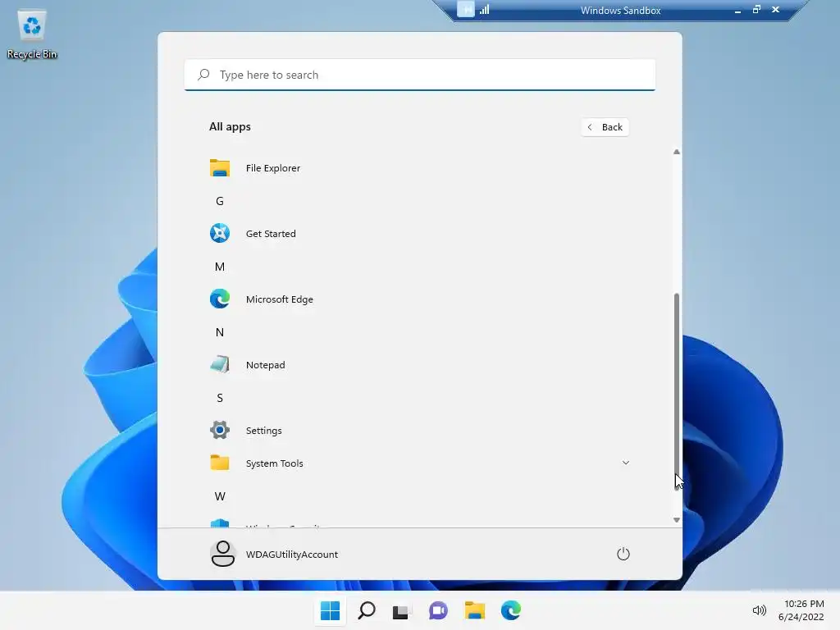Image resolution: width=840 pixels, height=630 pixels.
Task: Click the app list scroll down arrow
Action: coord(677,519)
